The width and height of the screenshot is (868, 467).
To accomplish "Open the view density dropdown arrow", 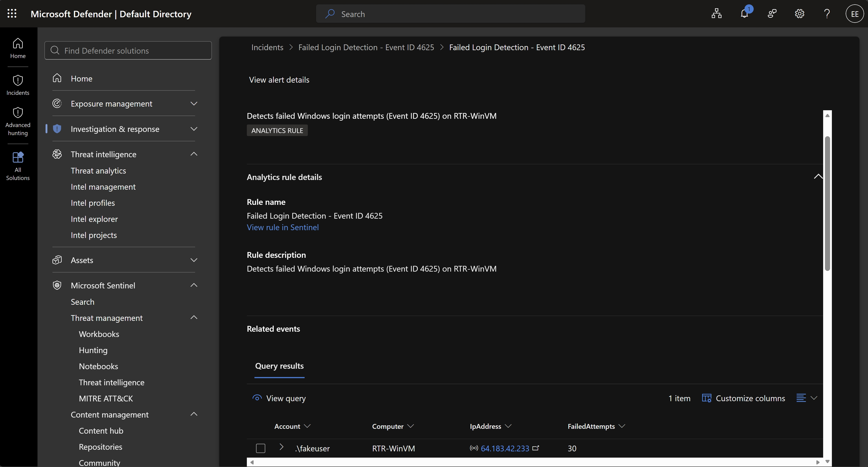I will tap(814, 398).
